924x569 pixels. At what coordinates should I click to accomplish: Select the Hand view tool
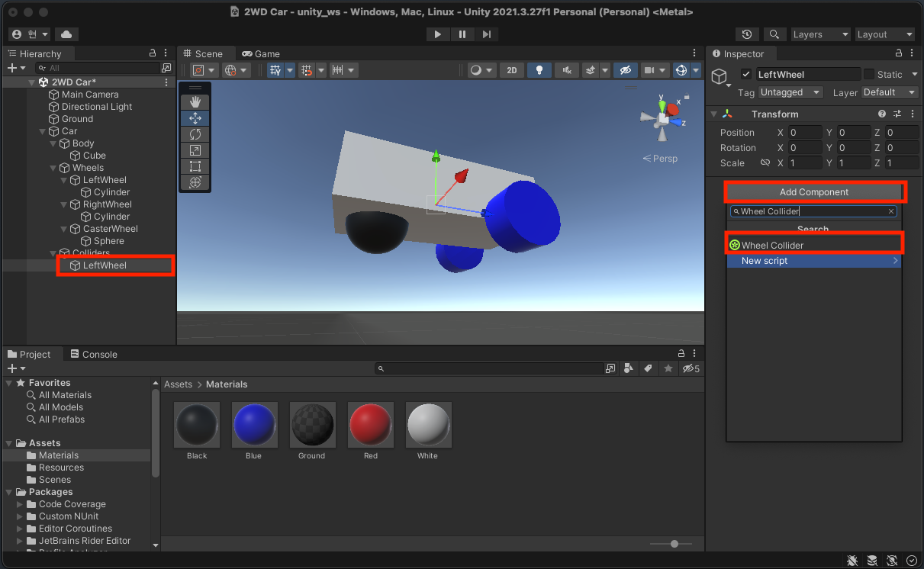[195, 101]
